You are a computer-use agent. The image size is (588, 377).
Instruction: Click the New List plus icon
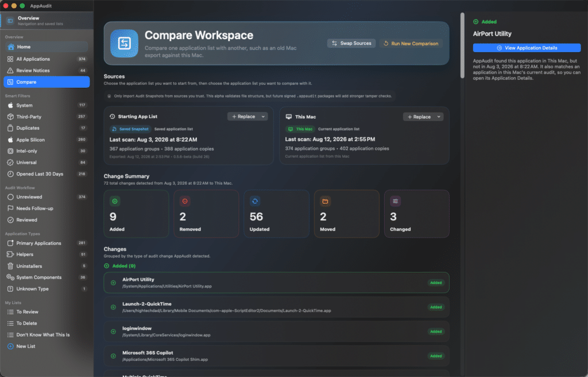[x=10, y=346]
